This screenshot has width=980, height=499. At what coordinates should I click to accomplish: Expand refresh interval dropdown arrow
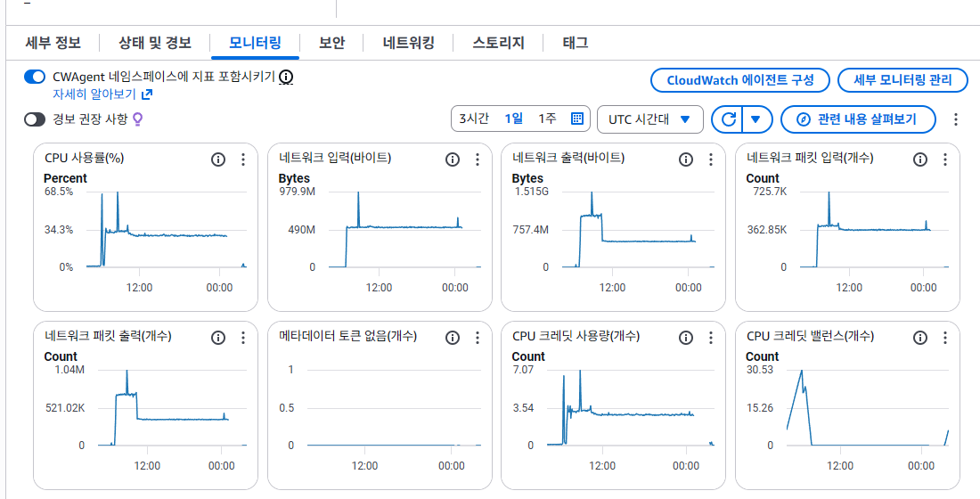click(756, 119)
